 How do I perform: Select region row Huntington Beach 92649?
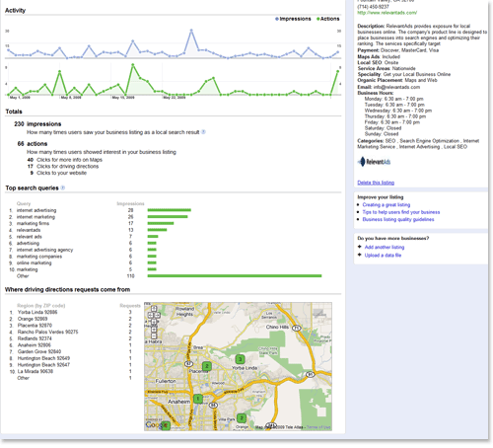pyautogui.click(x=71, y=358)
